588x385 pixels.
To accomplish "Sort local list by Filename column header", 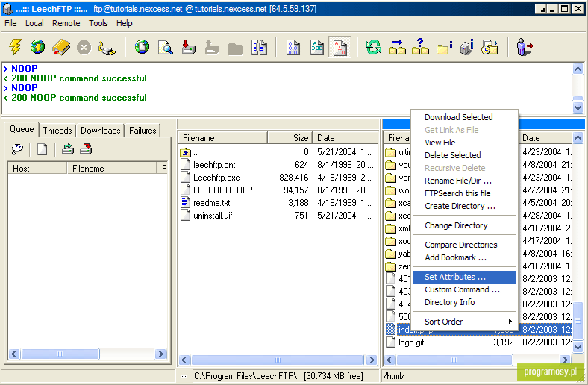I will [223, 138].
